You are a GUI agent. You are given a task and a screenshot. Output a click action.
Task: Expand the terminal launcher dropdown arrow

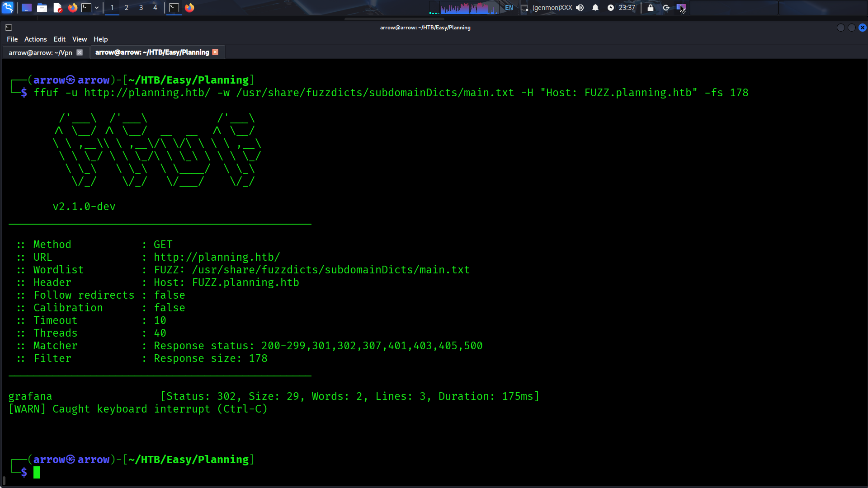click(x=97, y=8)
